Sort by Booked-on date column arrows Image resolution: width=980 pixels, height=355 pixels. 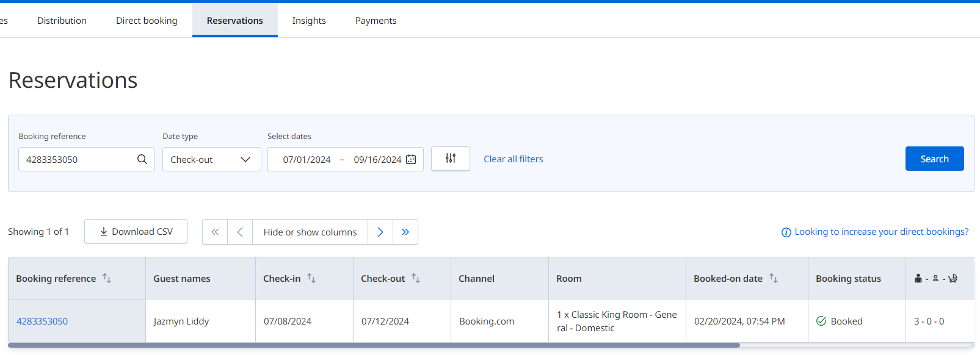pos(774,278)
